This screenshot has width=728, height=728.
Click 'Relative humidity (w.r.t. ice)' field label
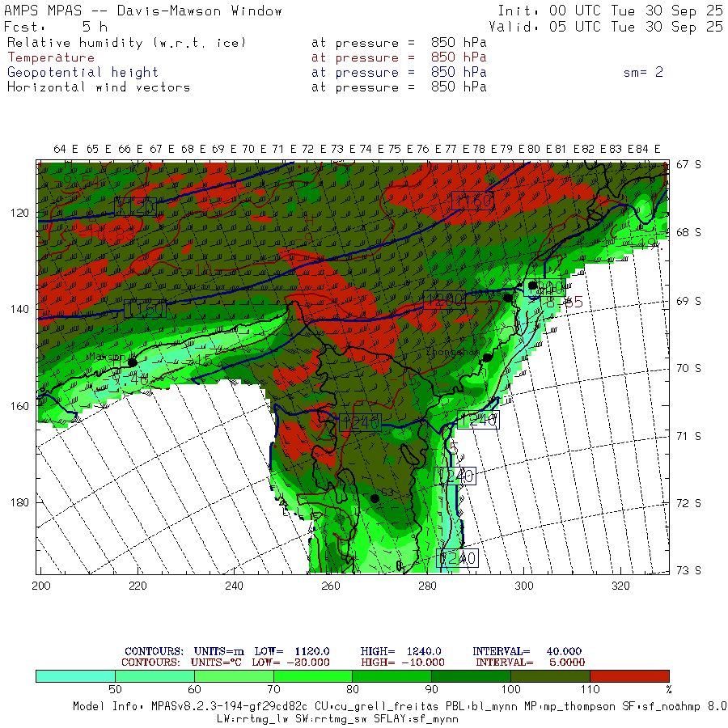tap(126, 43)
